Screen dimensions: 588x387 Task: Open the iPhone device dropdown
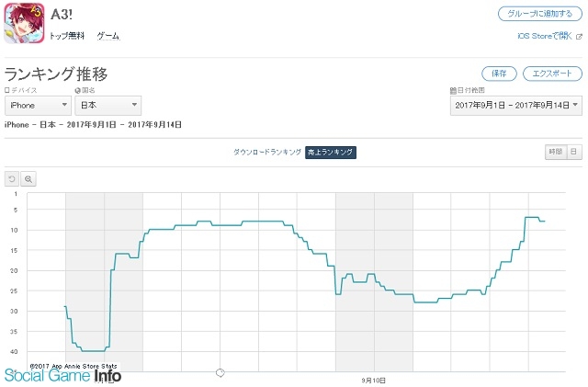click(x=38, y=106)
